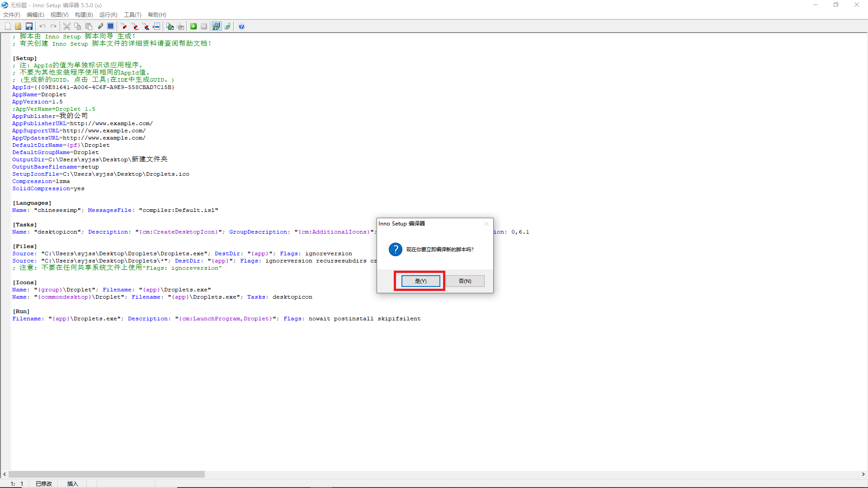The image size is (868, 488).
Task: Open Help via question mark icon
Action: [241, 26]
